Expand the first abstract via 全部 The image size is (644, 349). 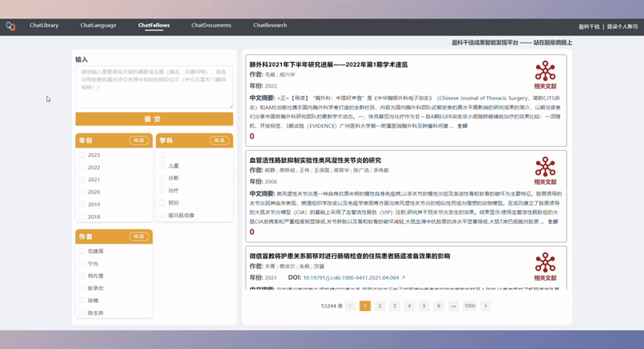click(462, 126)
